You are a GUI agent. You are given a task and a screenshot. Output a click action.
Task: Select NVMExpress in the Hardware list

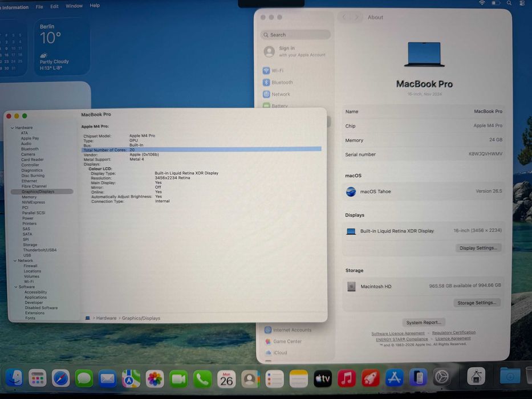33,202
